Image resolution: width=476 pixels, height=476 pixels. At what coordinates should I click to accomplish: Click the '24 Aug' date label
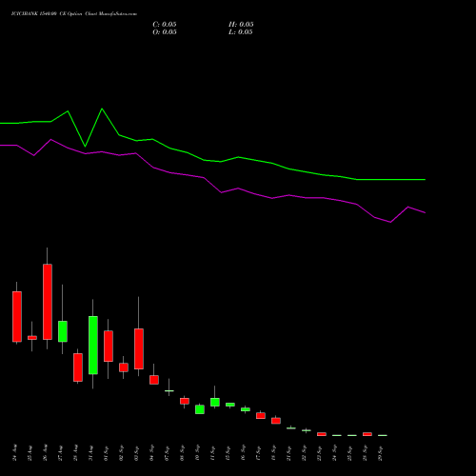tap(15, 453)
